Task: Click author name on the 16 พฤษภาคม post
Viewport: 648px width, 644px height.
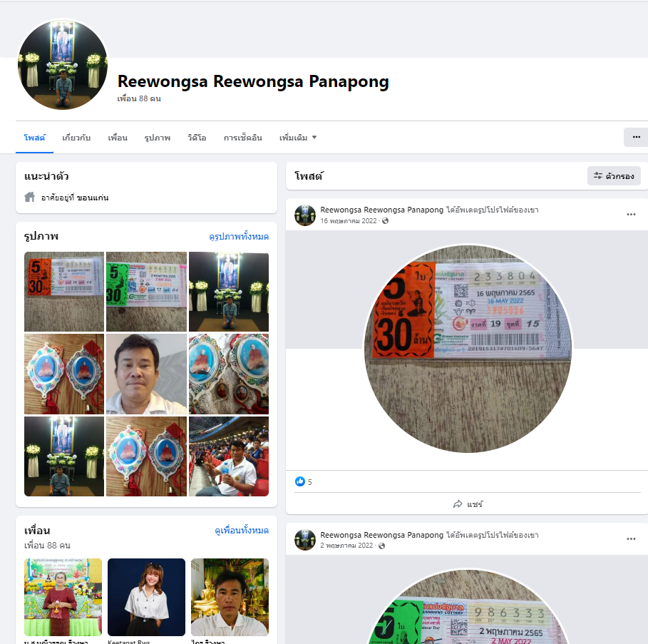Action: point(382,210)
